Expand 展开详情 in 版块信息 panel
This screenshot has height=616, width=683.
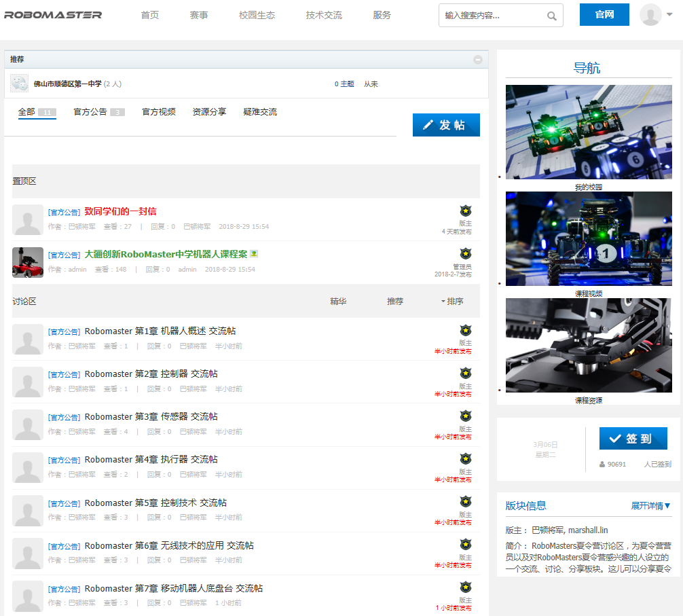tap(651, 506)
